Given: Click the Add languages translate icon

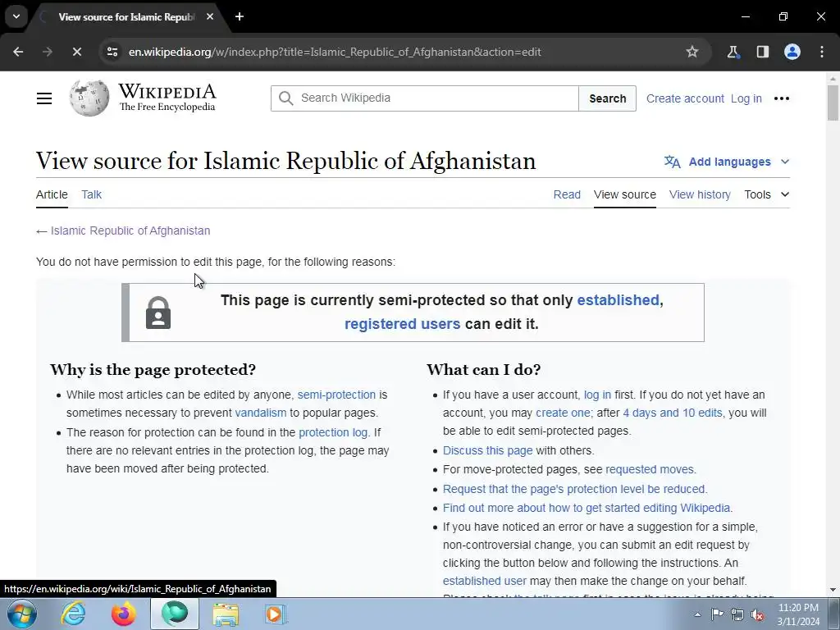Looking at the screenshot, I should [673, 162].
